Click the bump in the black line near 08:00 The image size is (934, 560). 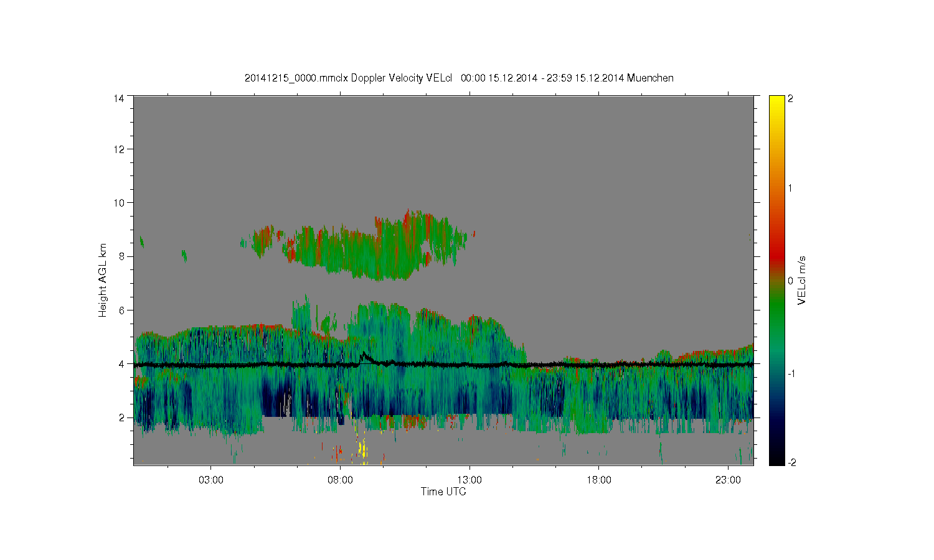[364, 357]
